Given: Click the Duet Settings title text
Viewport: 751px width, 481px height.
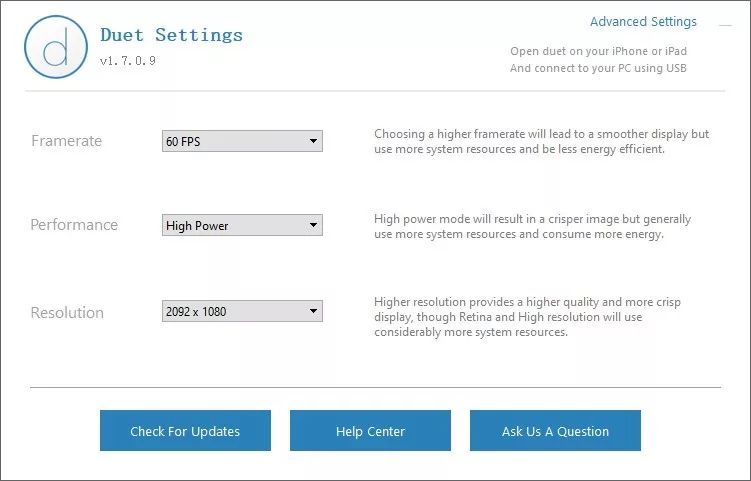Looking at the screenshot, I should tap(171, 35).
